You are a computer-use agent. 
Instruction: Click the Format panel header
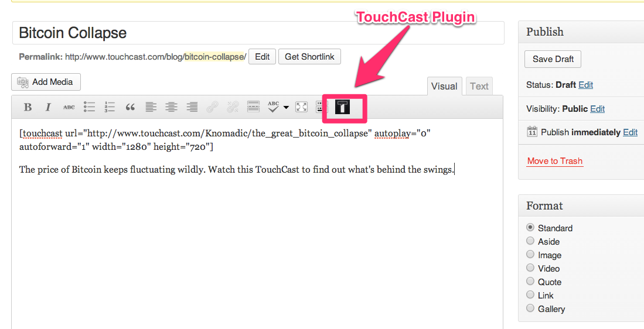click(581, 205)
